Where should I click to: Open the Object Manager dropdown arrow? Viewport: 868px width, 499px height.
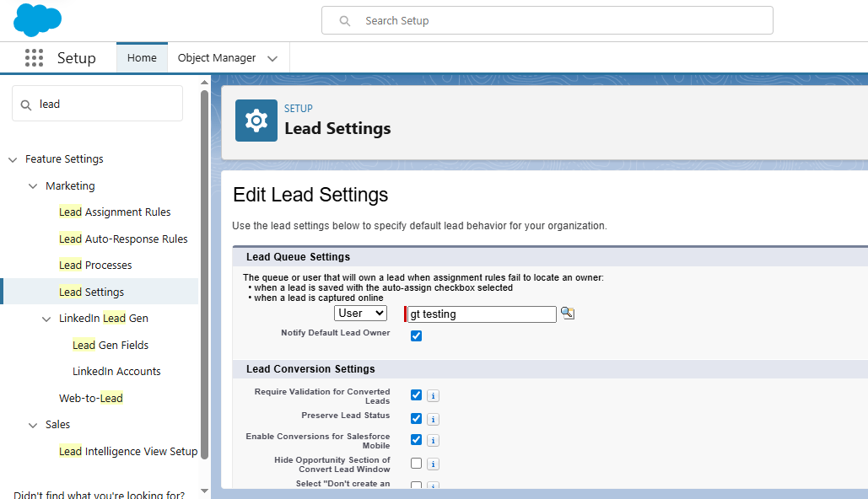pos(272,58)
